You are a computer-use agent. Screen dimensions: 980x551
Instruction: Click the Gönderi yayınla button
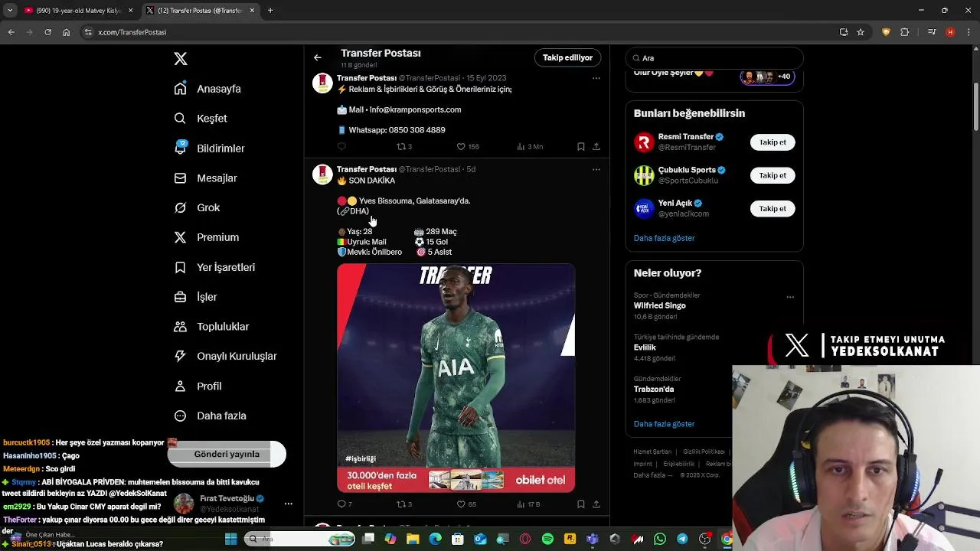tap(227, 454)
